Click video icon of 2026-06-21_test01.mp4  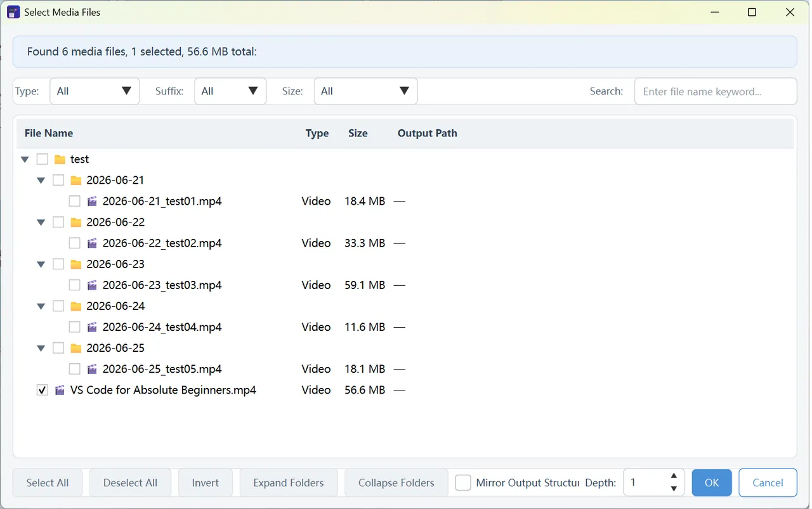pyautogui.click(x=92, y=202)
